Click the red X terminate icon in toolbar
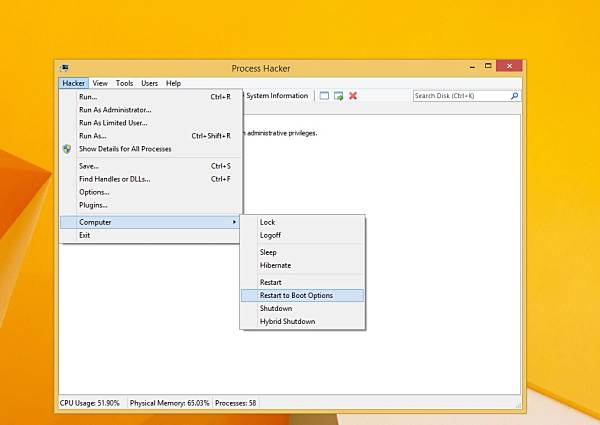 pyautogui.click(x=353, y=96)
